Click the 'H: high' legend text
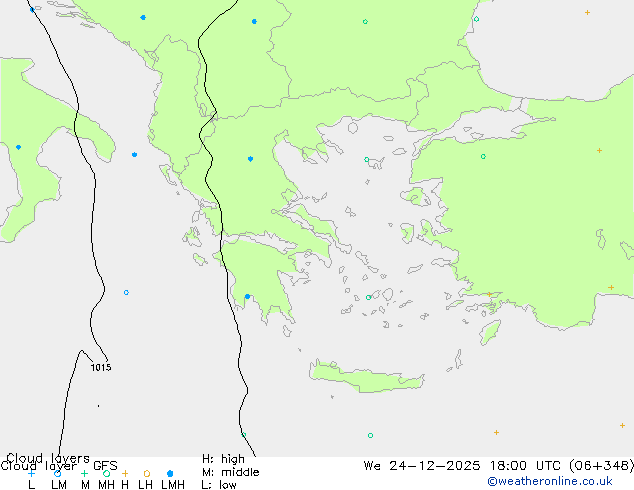The image size is (634, 490). click(x=223, y=459)
